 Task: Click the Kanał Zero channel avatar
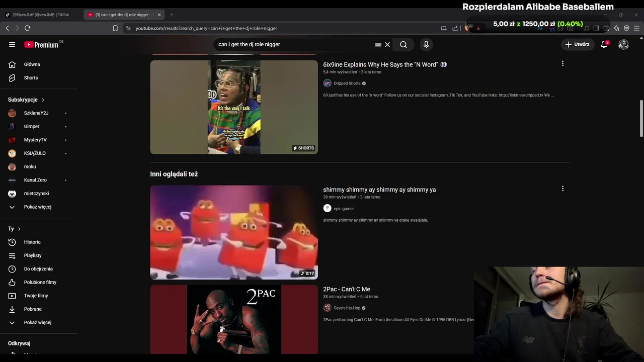pos(12,180)
